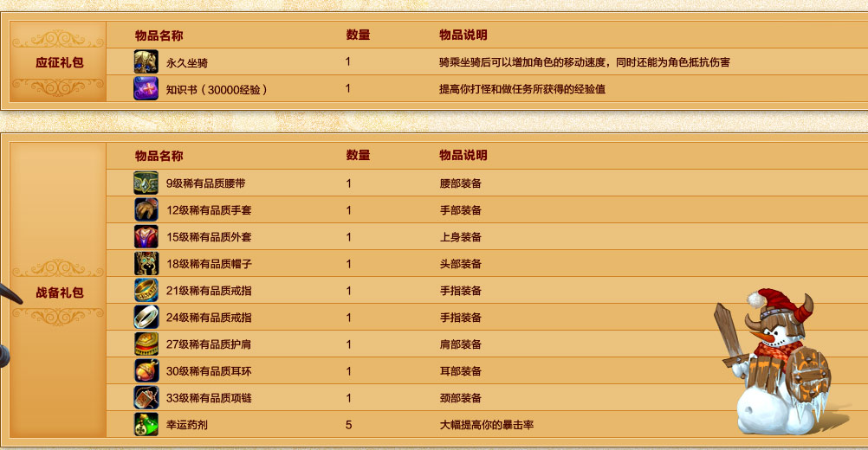868x450 pixels.
Task: Select the 应征礼包 package label
Action: coord(59,62)
